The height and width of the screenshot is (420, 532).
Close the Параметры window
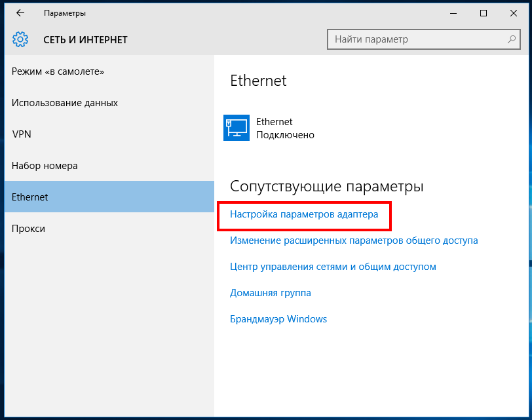click(514, 13)
